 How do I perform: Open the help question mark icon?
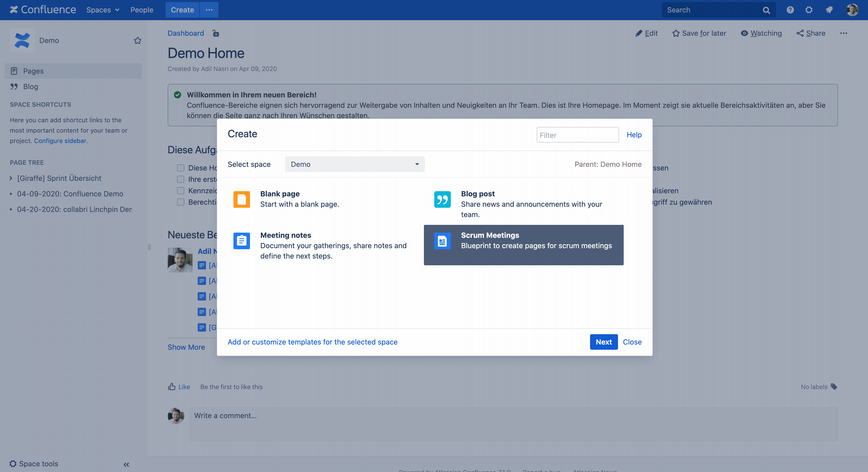coord(790,10)
